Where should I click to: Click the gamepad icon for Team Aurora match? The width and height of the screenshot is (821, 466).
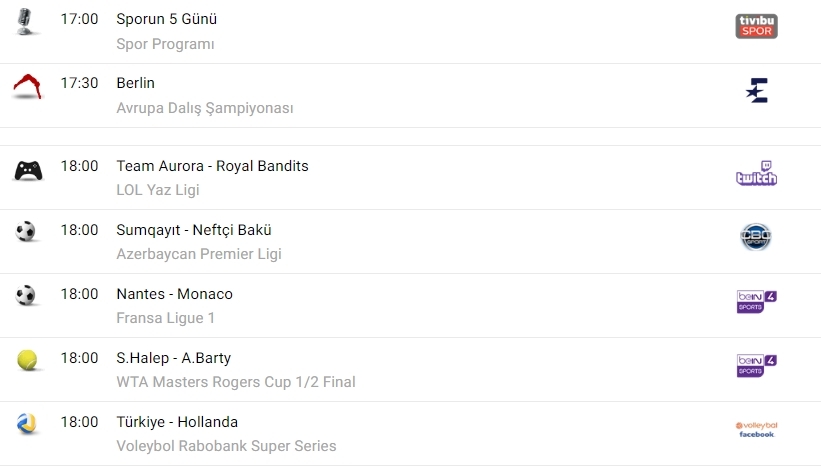pos(28,171)
